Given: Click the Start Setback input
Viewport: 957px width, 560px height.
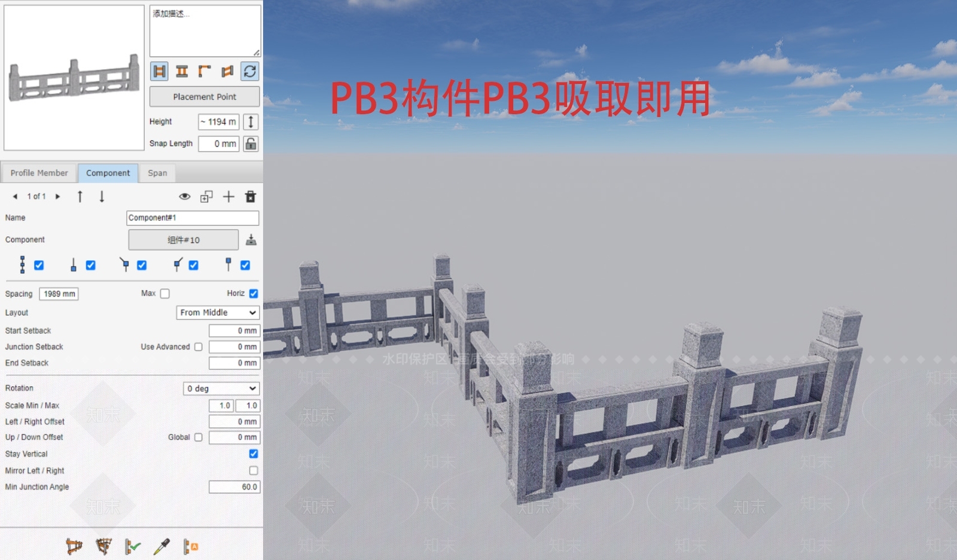Looking at the screenshot, I should click(234, 331).
